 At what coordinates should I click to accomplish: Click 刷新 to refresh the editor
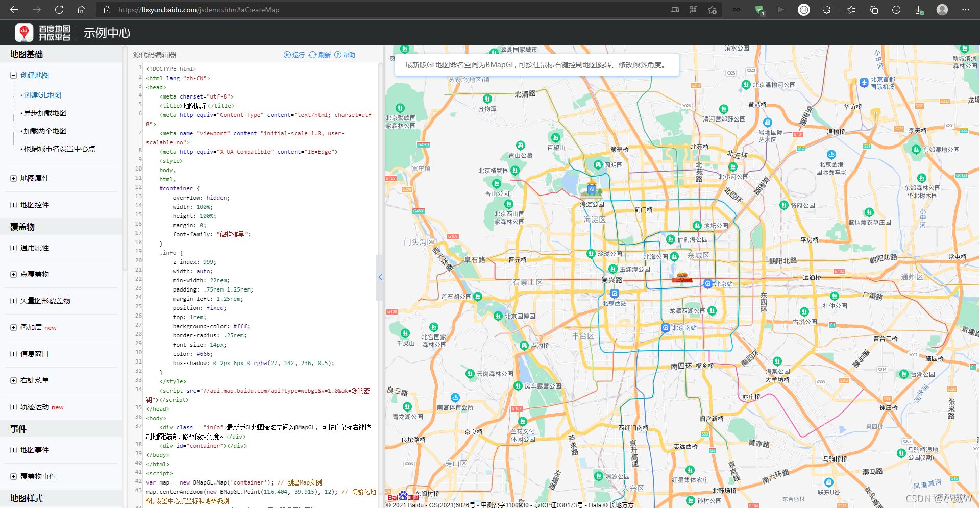click(320, 55)
